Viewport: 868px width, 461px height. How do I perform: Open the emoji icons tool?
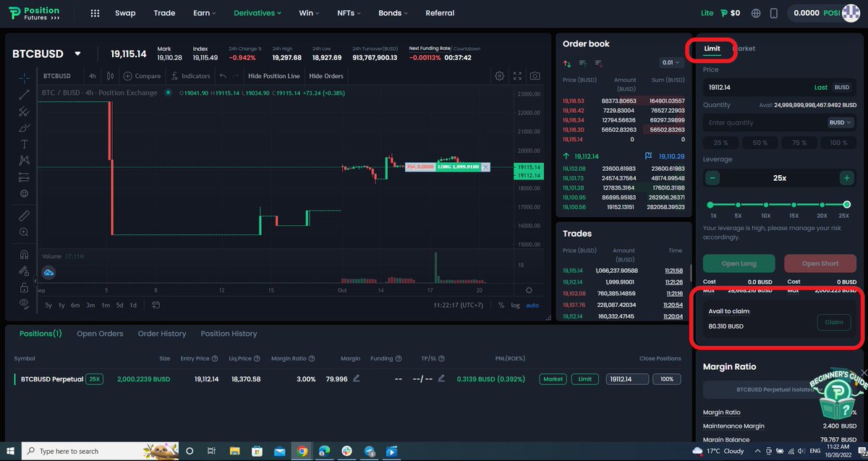pyautogui.click(x=25, y=193)
